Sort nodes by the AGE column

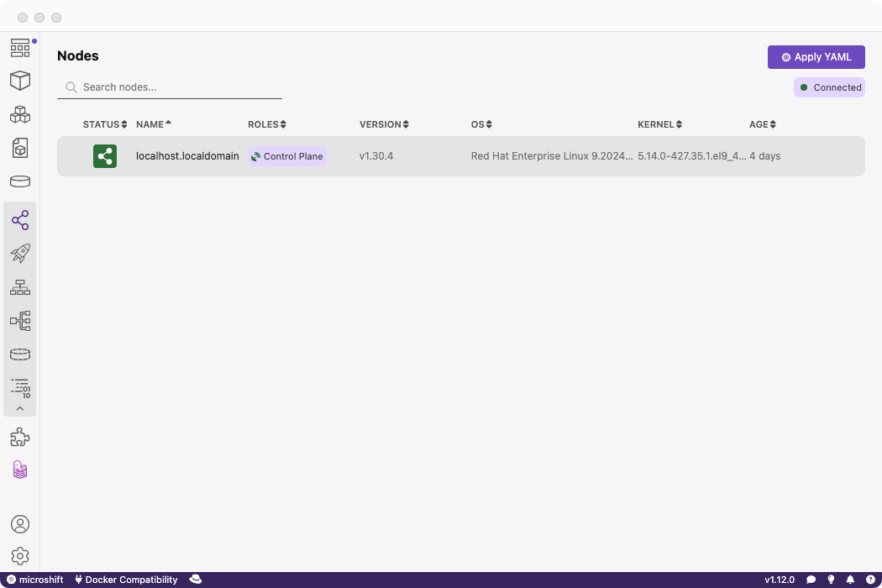click(762, 124)
